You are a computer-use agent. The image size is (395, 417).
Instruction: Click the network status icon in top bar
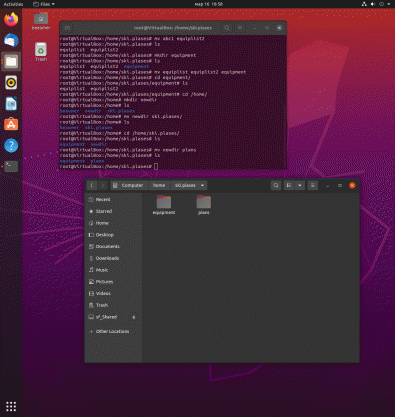[x=364, y=4]
